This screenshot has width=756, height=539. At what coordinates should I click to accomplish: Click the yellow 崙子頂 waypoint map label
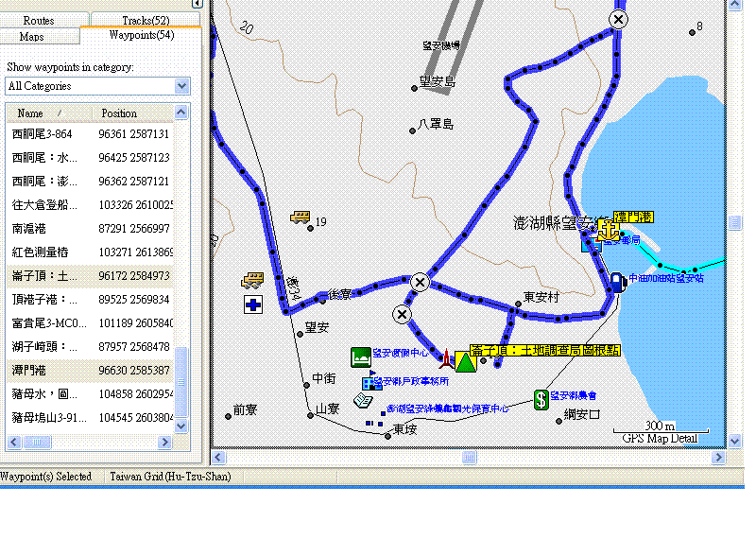coord(545,350)
